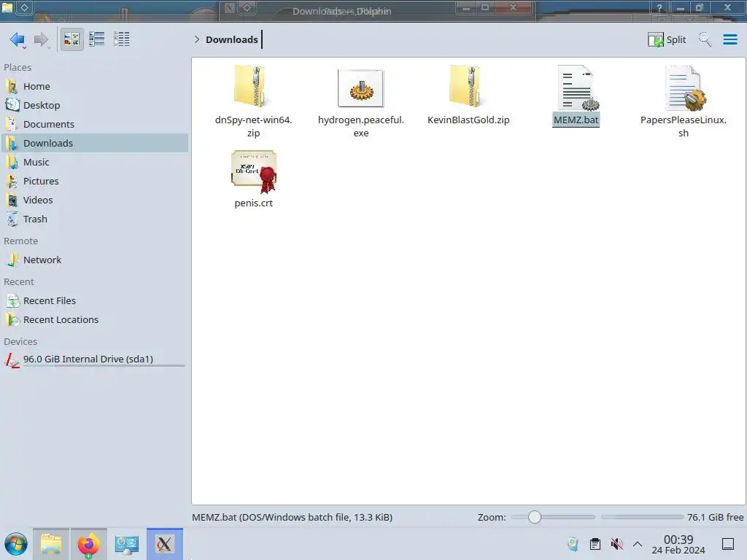This screenshot has width=747, height=560.
Task: Click the window help question mark button
Action: pyautogui.click(x=659, y=7)
